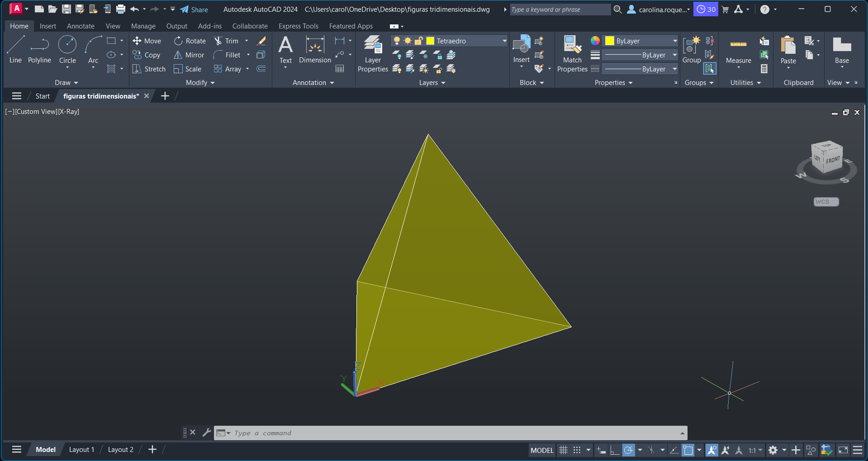Toggle the drawing grid display
Screen dimensions: 868x461
[563, 450]
